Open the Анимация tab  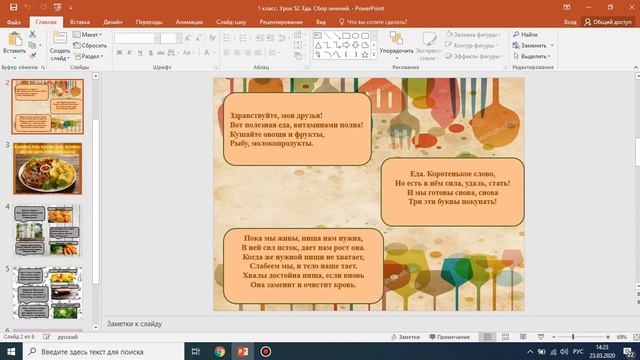[189, 22]
